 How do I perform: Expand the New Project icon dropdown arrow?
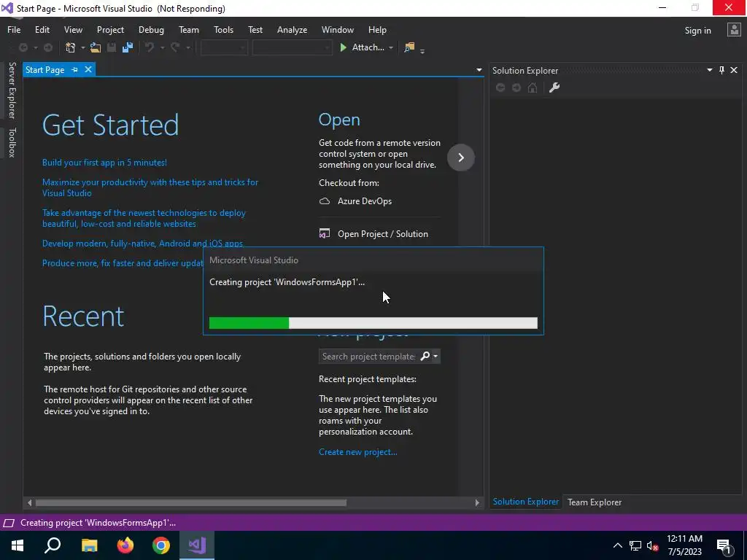83,47
